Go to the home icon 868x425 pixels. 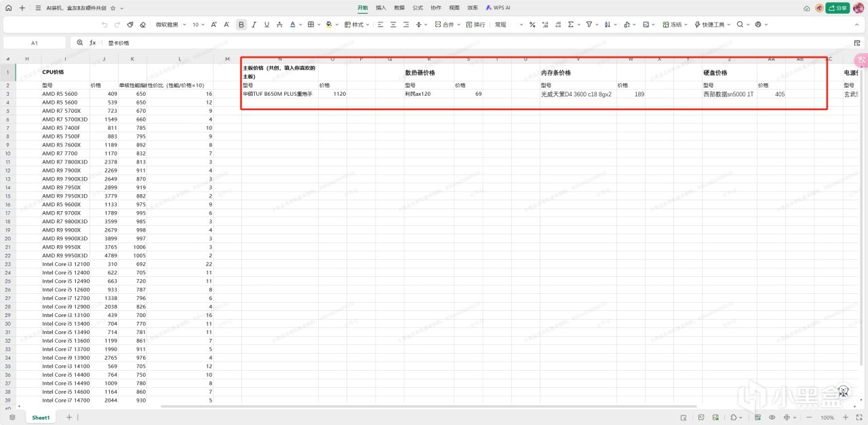click(x=9, y=8)
